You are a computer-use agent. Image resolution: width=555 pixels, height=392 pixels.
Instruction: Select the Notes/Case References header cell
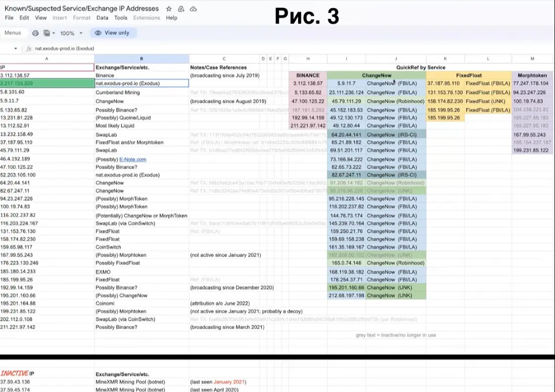pyautogui.click(x=224, y=67)
